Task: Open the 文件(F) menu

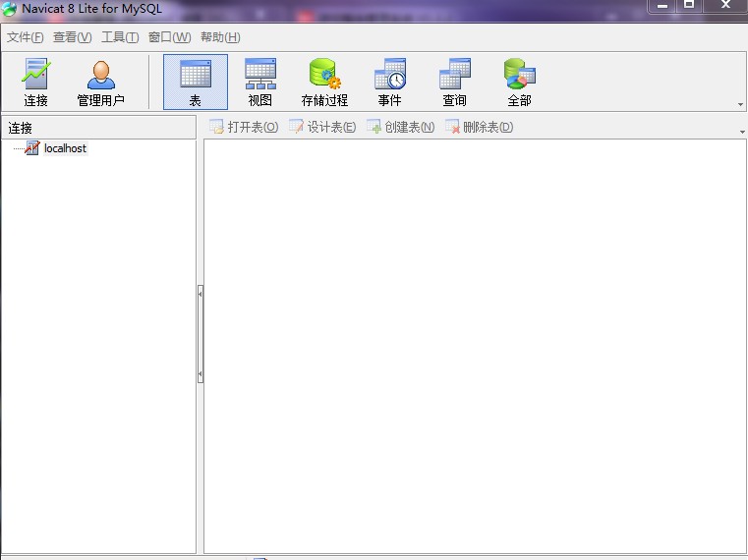Action: click(25, 37)
